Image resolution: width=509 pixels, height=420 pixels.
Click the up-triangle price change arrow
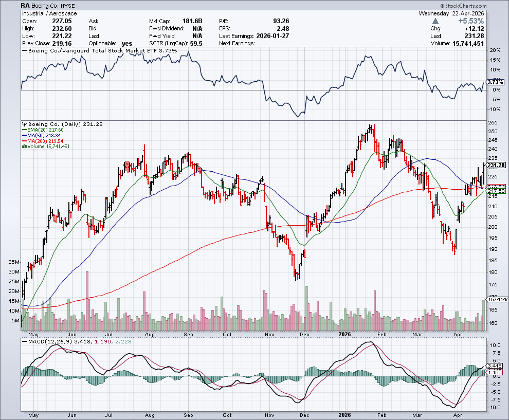(435, 21)
